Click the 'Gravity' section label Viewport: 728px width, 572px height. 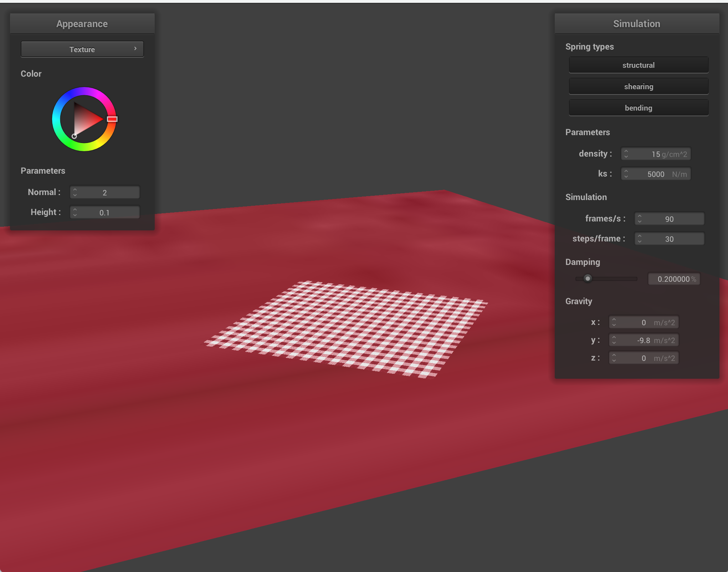pyautogui.click(x=579, y=301)
